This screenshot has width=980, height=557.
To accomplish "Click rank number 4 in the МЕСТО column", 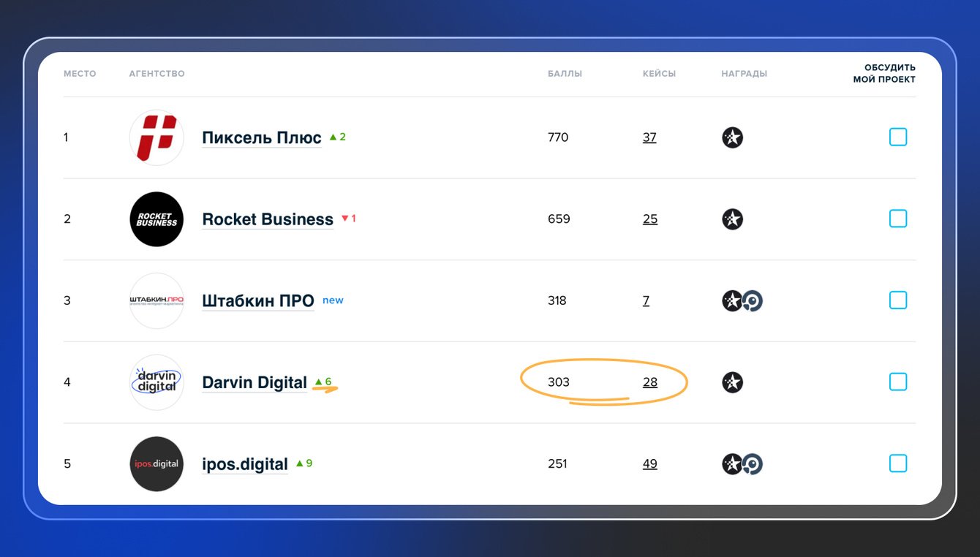I will [67, 382].
